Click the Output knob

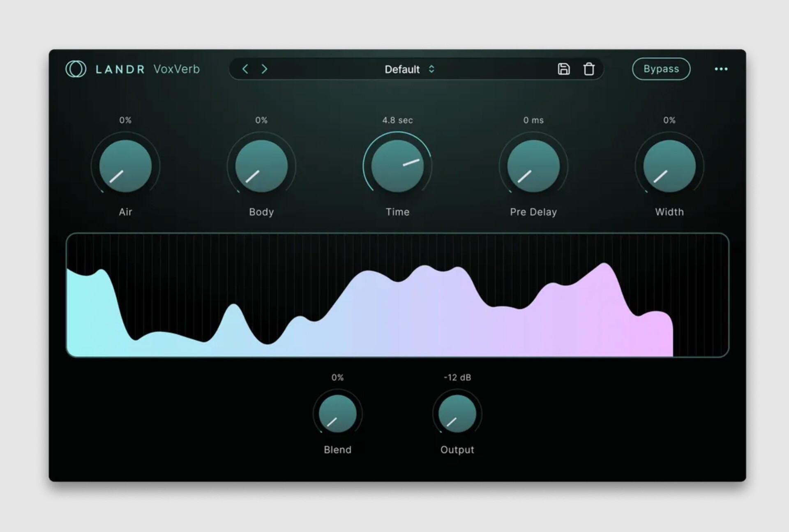457,414
